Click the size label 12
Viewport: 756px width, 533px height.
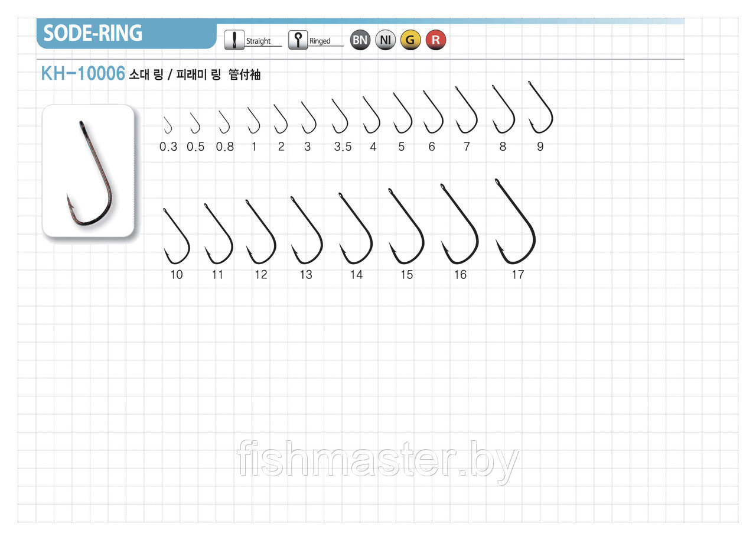coord(261,275)
